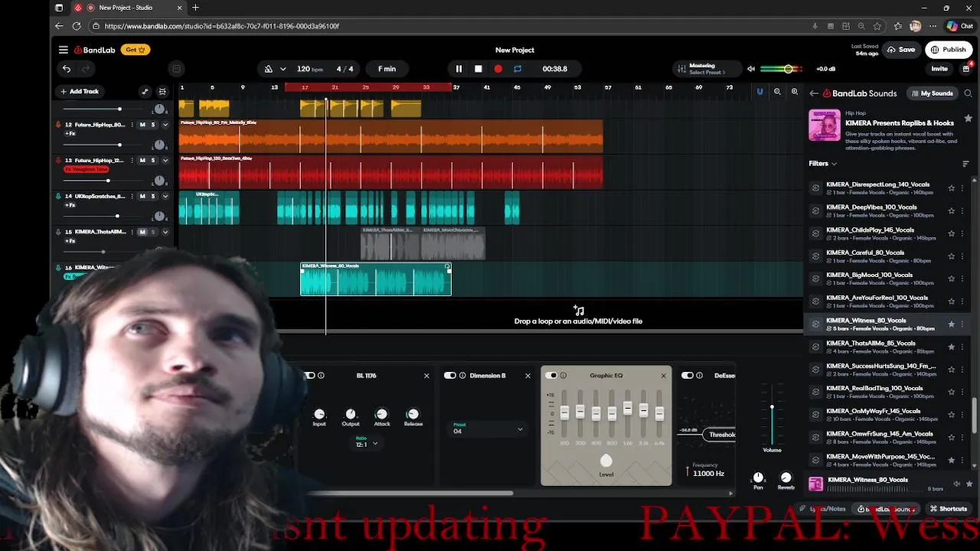The height and width of the screenshot is (551, 980).
Task: Open the automation icon next to Add Track
Action: (x=145, y=92)
